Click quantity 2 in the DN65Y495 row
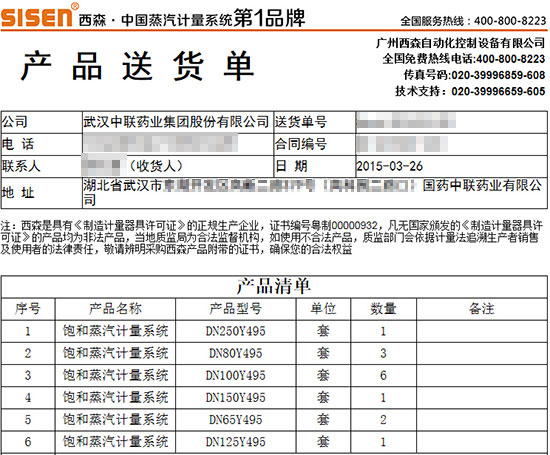Image resolution: width=550 pixels, height=455 pixels. pyautogui.click(x=383, y=420)
